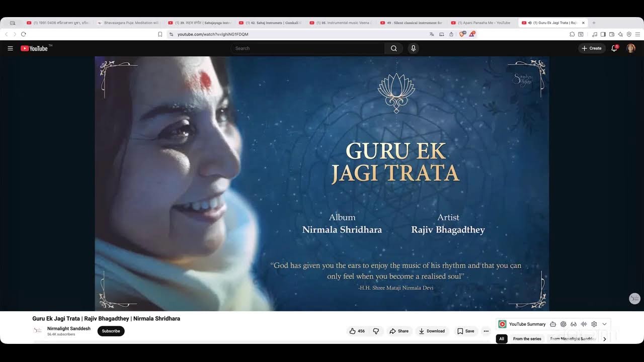Open Brave Leo AI sparkle icon

[620, 34]
